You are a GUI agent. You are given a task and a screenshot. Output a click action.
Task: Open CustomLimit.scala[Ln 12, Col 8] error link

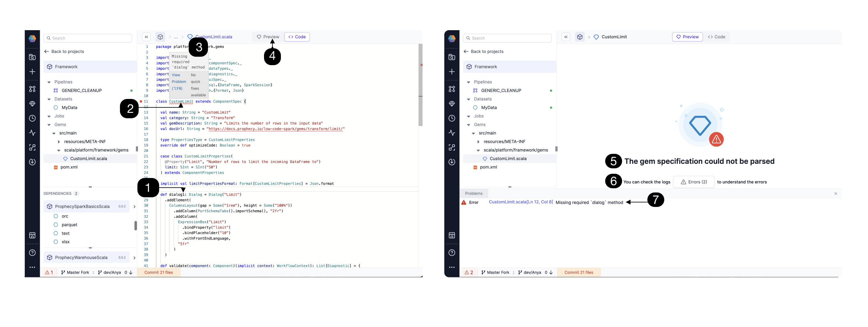[520, 202]
